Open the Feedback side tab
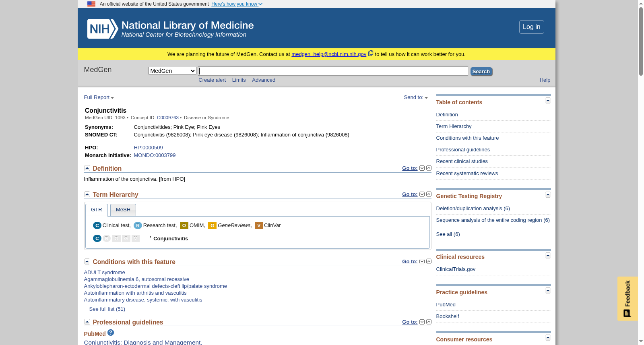Viewport: 644px width, 345px height. (627, 298)
